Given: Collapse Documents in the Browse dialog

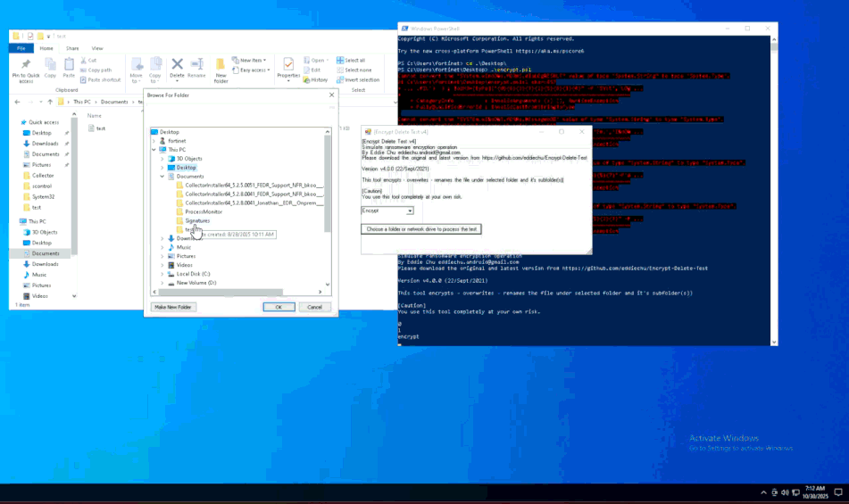Looking at the screenshot, I should pyautogui.click(x=162, y=177).
